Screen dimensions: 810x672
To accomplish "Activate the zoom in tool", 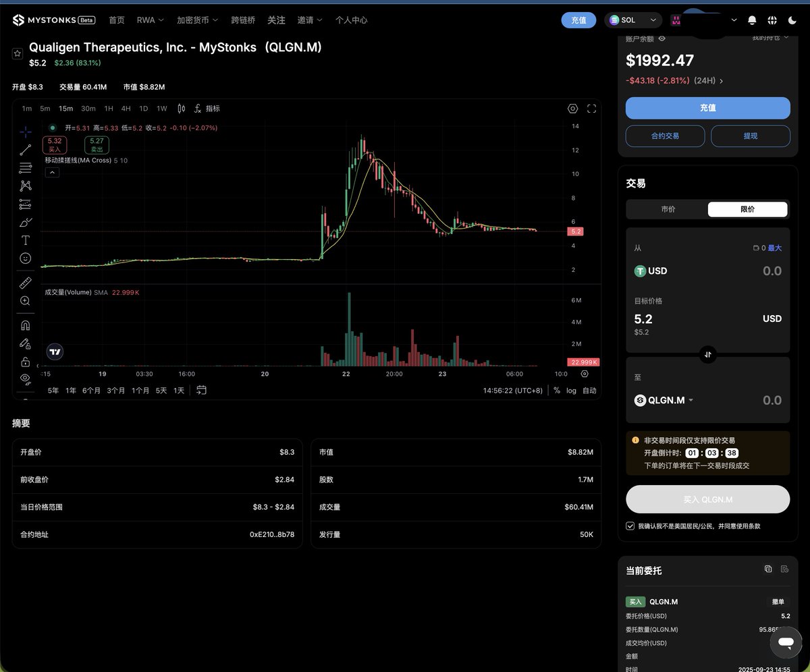I will pyautogui.click(x=26, y=301).
